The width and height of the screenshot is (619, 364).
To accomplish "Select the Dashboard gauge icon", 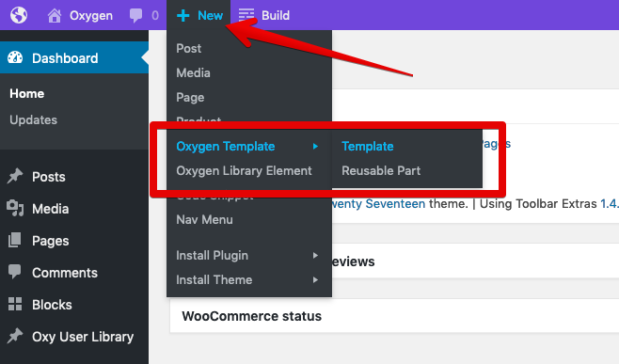I will pos(15,57).
